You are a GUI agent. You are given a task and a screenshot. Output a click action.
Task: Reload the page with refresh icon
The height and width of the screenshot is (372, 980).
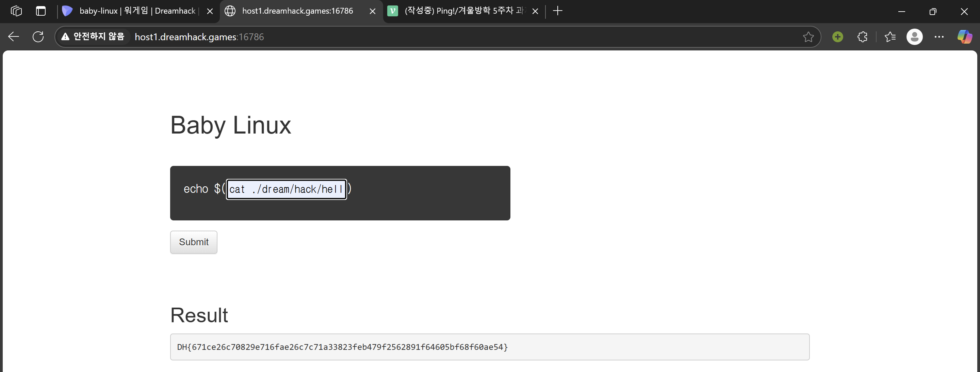[38, 36]
